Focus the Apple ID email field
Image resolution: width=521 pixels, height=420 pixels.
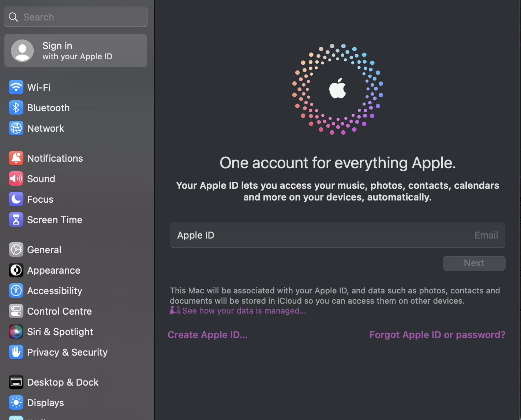pyautogui.click(x=337, y=235)
